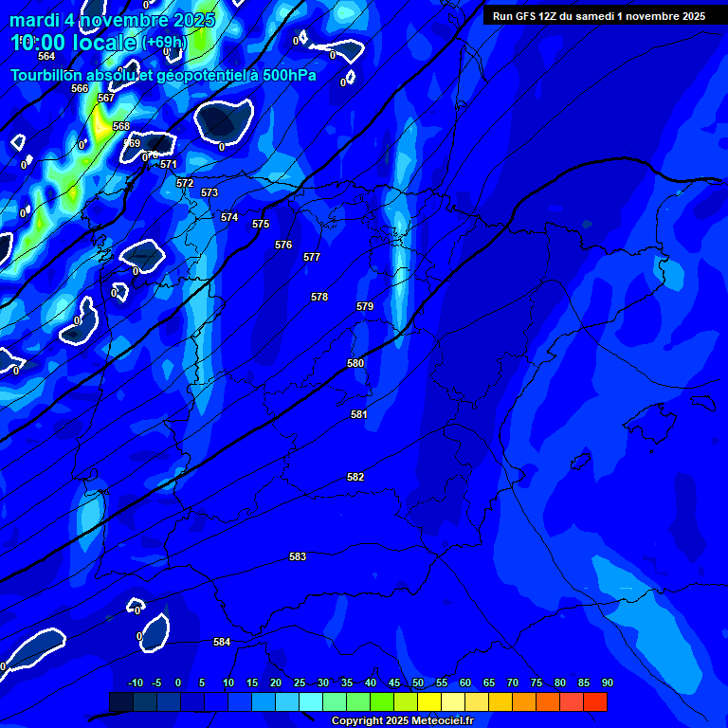Click the 584 geopotential contour label

tap(222, 642)
